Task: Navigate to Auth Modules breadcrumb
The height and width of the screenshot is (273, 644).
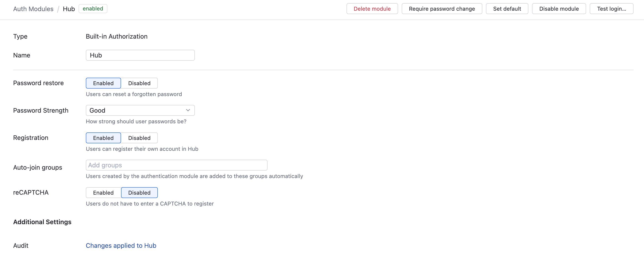Action: 33,9
